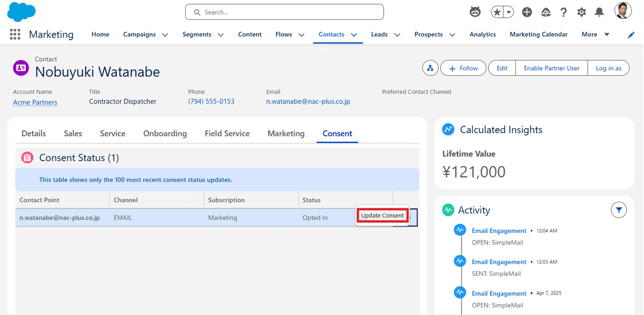Open the Analytics nav item
The height and width of the screenshot is (315, 644).
coord(482,34)
